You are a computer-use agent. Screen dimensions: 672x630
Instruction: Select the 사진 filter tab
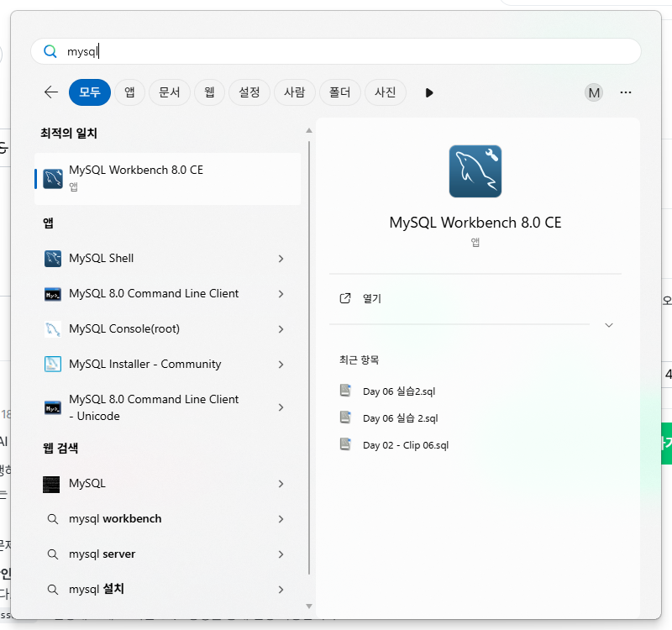[x=386, y=92]
